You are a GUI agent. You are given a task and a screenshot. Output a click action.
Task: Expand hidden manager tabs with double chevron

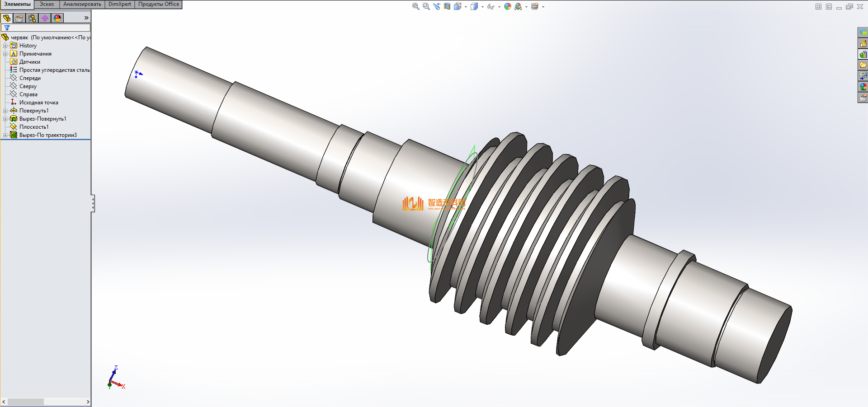point(86,18)
